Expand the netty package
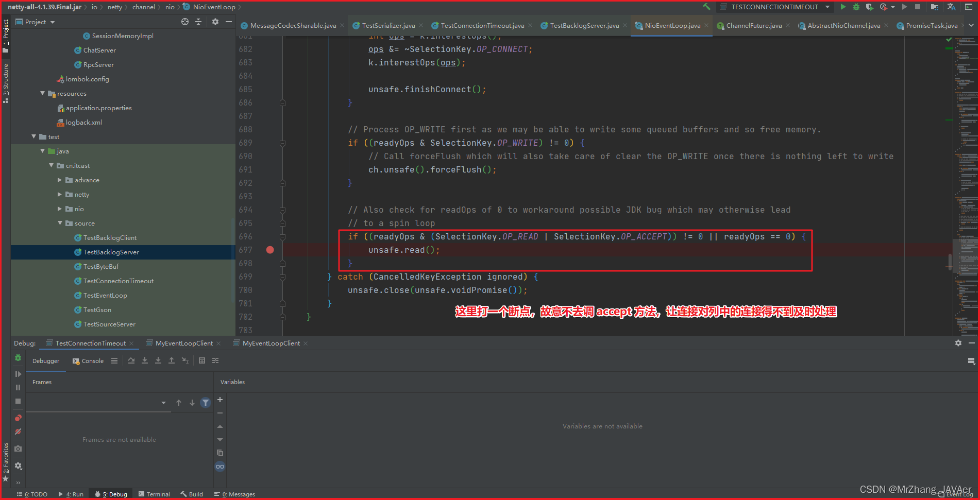The height and width of the screenshot is (500, 980). [60, 195]
